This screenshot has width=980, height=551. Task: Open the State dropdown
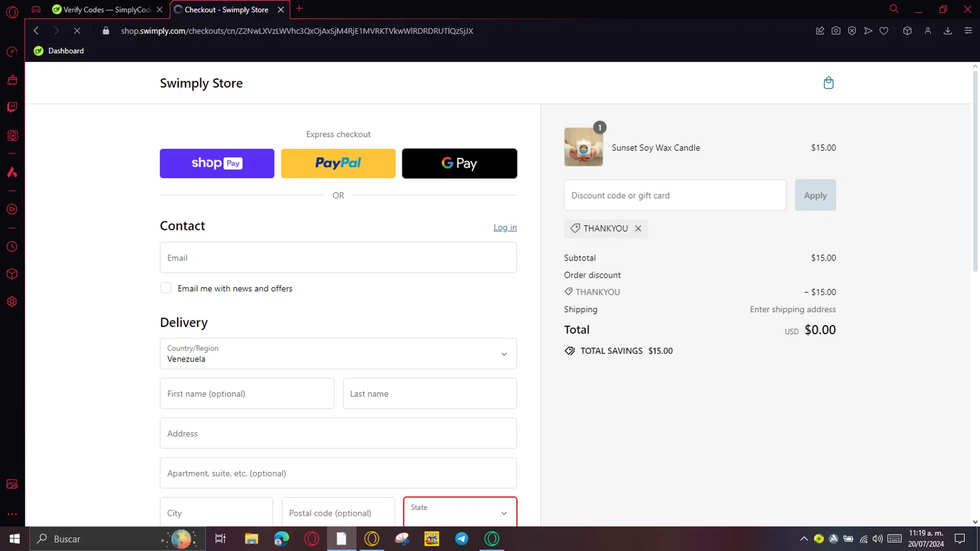pos(460,512)
